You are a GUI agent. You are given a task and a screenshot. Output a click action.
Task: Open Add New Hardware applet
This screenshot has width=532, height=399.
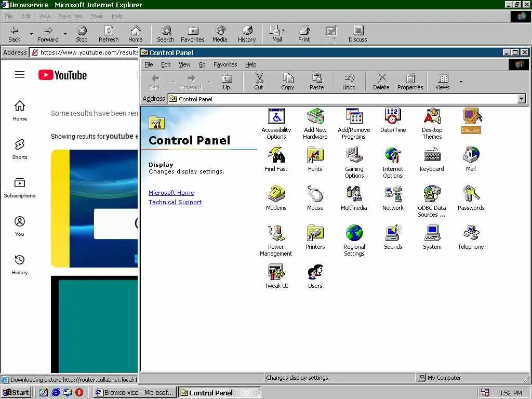(315, 124)
